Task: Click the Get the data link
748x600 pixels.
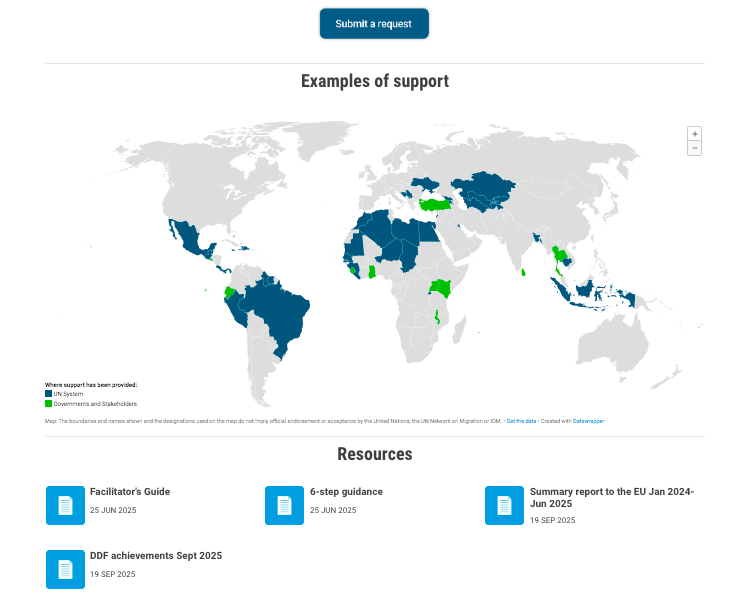Action: 521,421
